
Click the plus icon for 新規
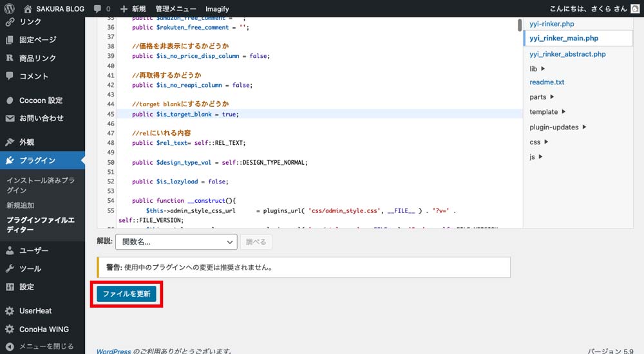124,8
